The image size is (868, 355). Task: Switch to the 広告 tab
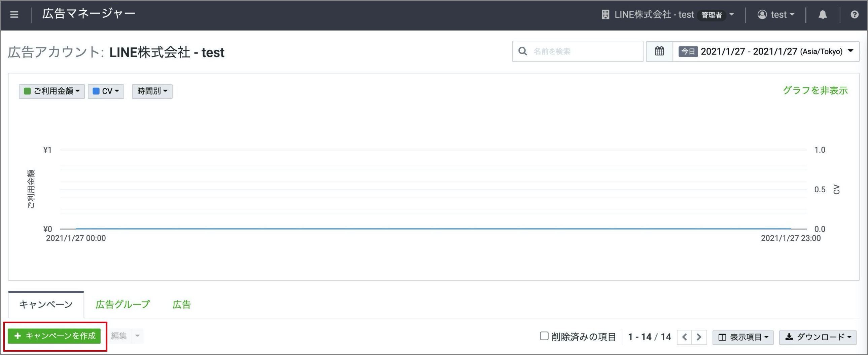(x=182, y=305)
